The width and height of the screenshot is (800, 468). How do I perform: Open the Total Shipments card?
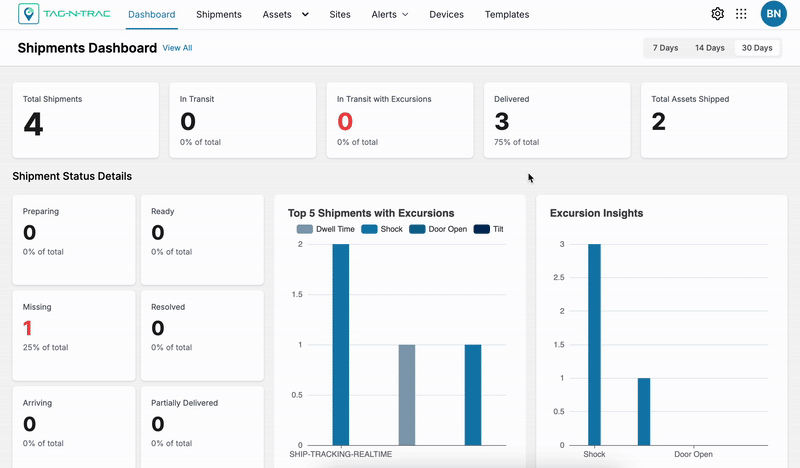(x=86, y=120)
